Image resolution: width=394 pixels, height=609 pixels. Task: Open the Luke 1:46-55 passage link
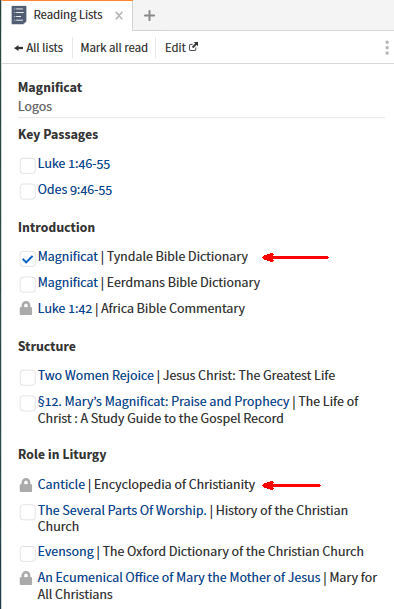click(74, 164)
